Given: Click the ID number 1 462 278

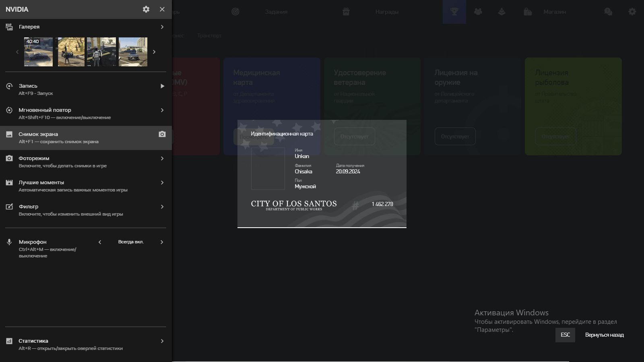Looking at the screenshot, I should [382, 204].
